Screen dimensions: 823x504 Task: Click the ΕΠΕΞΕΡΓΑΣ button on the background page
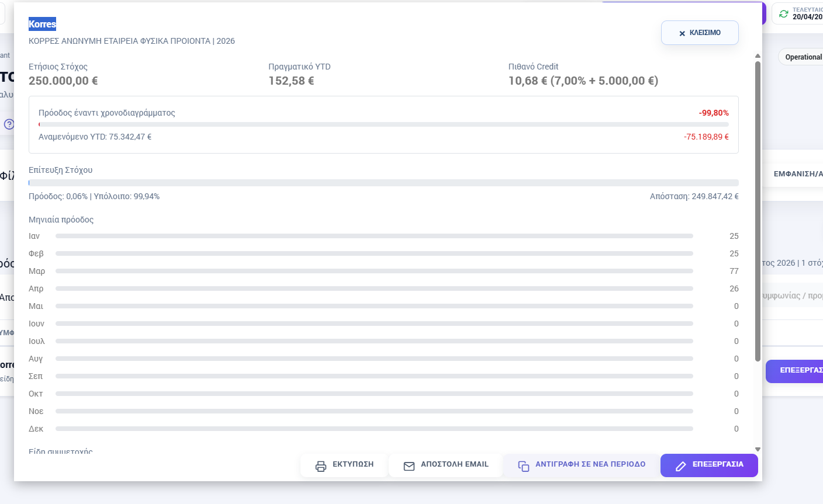(794, 371)
